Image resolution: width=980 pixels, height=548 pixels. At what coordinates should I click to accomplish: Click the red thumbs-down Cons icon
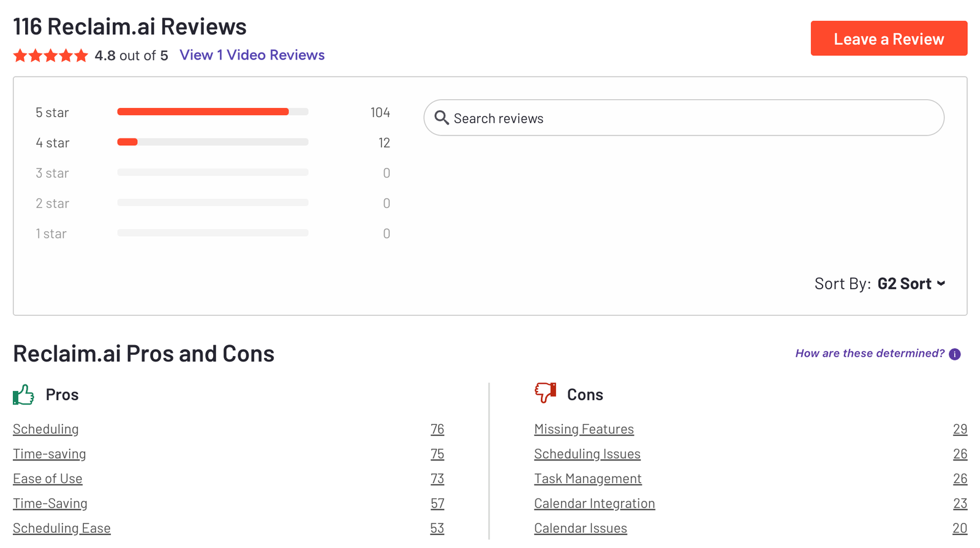(545, 393)
